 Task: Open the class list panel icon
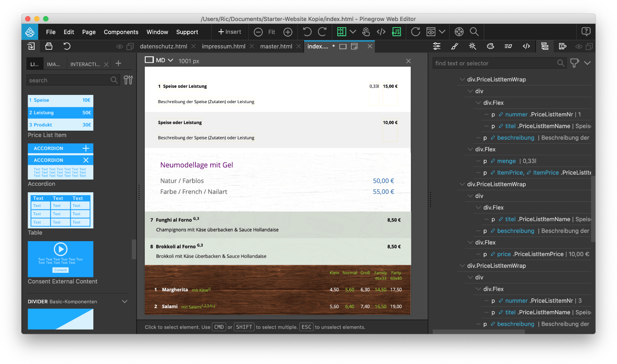click(508, 46)
